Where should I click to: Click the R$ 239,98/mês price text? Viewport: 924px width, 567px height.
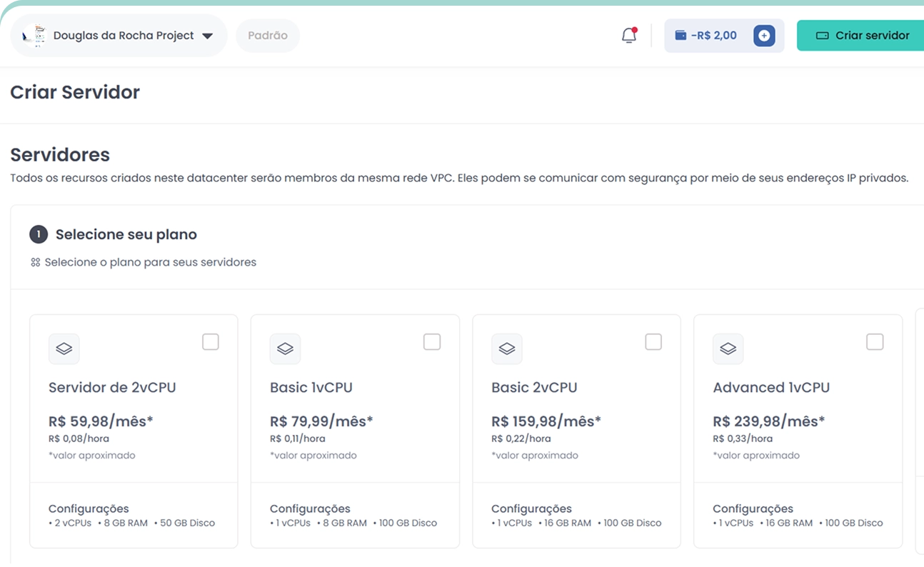pos(768,421)
